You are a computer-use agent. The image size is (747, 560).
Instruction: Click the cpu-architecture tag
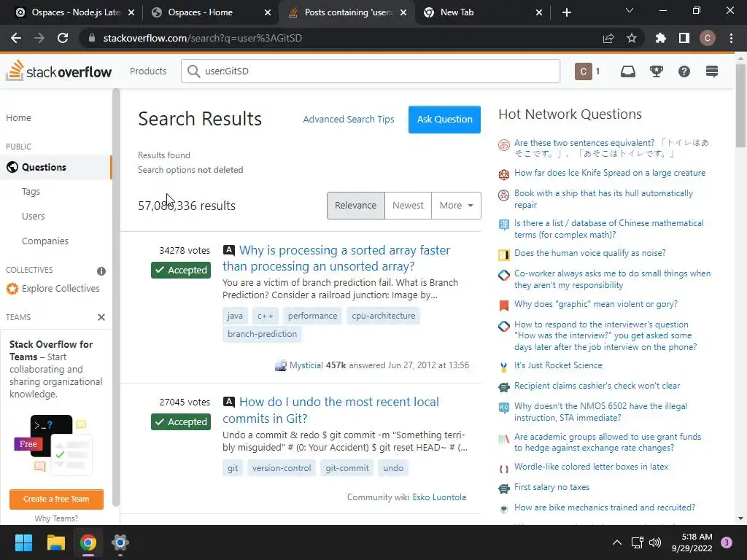pyautogui.click(x=384, y=316)
